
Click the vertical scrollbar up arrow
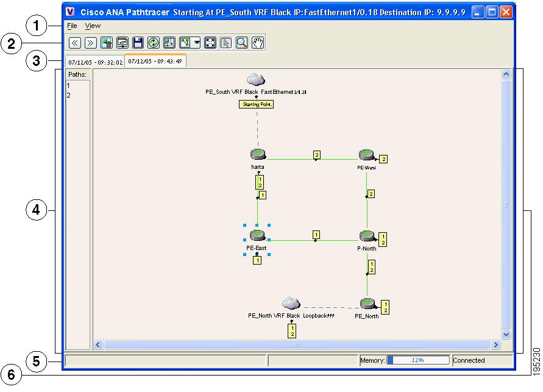point(506,74)
